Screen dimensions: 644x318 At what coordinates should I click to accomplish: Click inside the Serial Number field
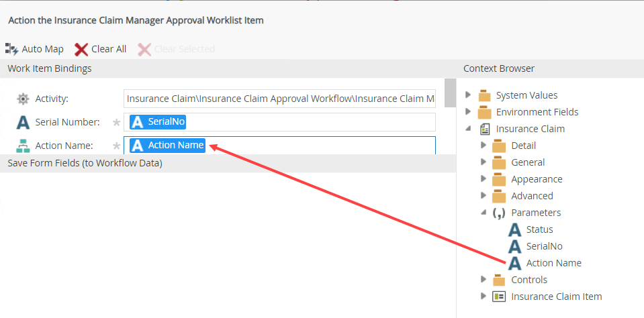pos(280,122)
